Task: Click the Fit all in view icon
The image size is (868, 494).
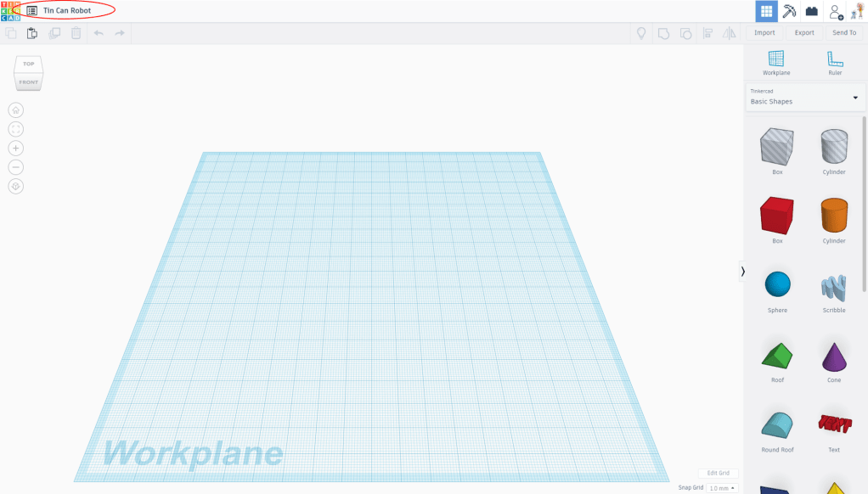Action: click(15, 129)
